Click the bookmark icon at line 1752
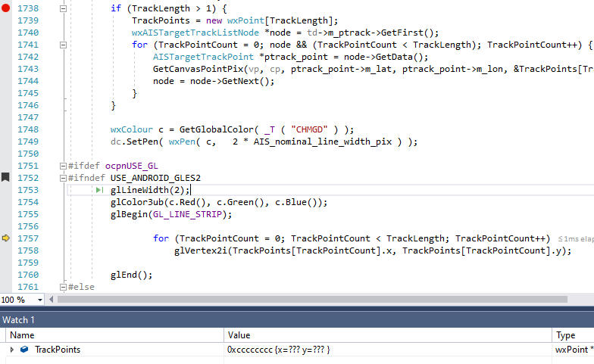Image resolution: width=594 pixels, height=364 pixels. [5, 177]
